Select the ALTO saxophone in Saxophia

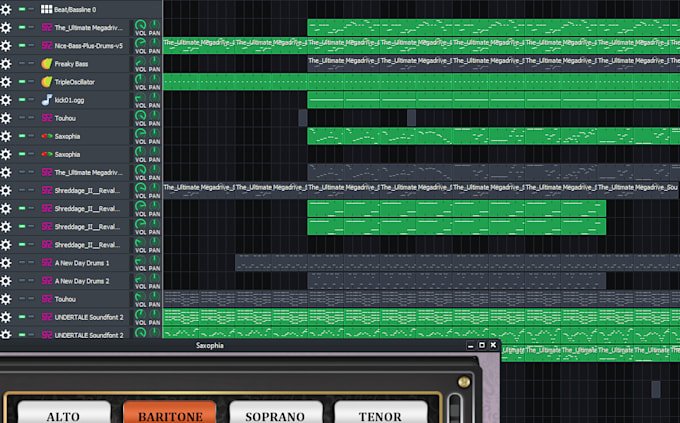coord(64,412)
